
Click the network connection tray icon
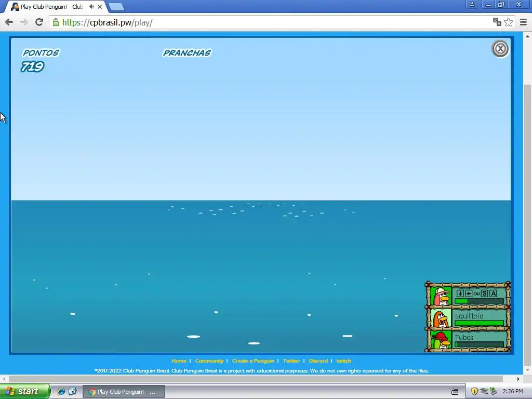[484, 392]
